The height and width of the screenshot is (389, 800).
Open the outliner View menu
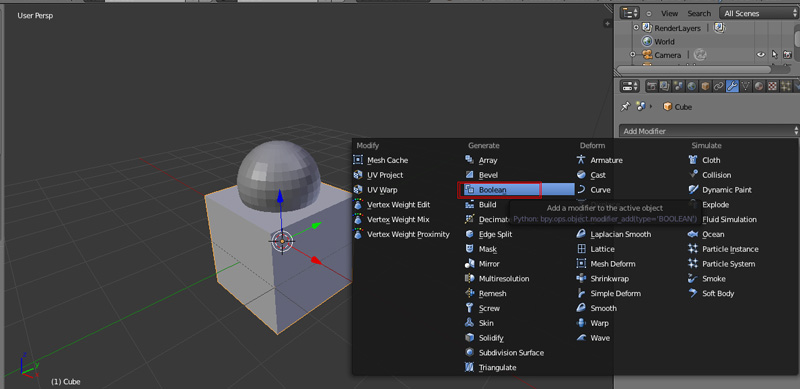pyautogui.click(x=670, y=14)
